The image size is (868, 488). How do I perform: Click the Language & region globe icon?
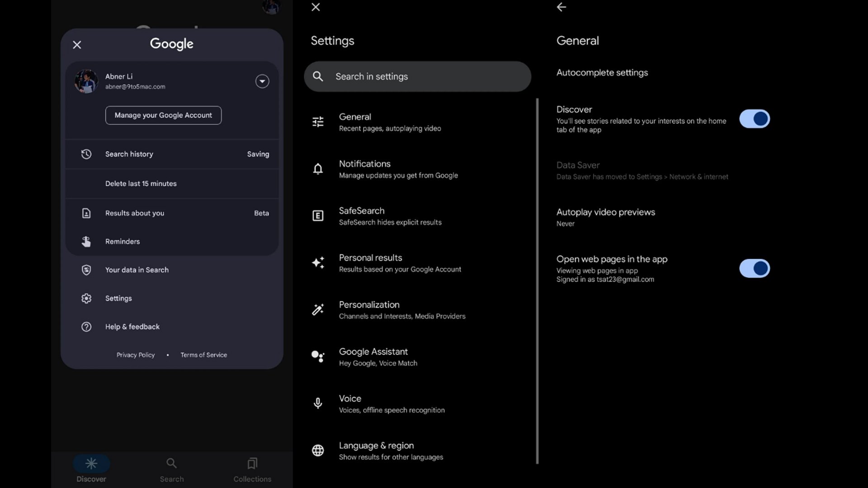(x=318, y=450)
